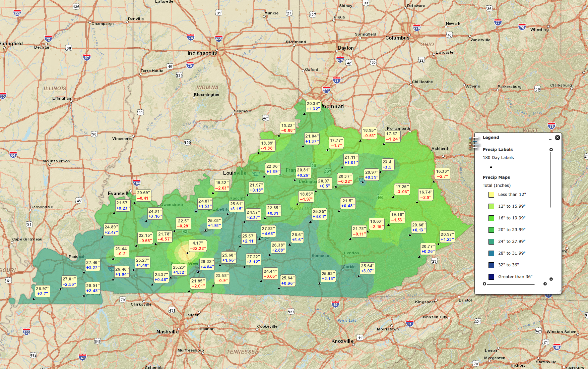Click the 19.18" / -1.53" station label
Viewport: 588px width, 369px height.
tap(398, 217)
